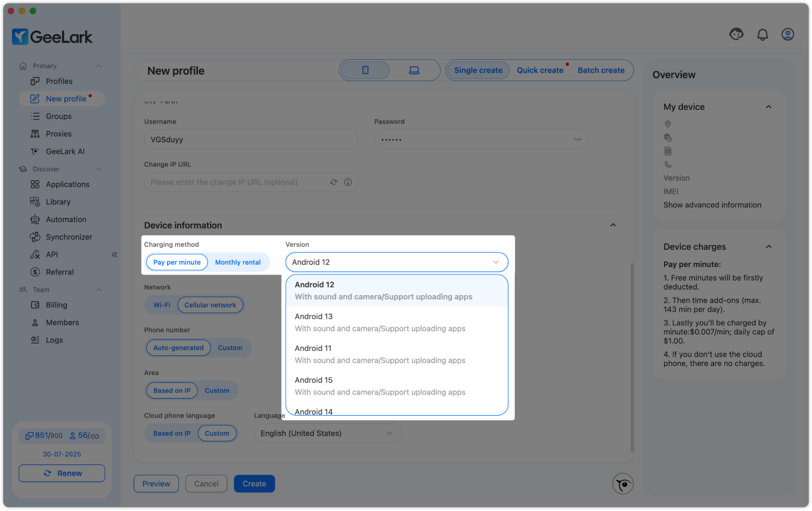Select the phone device type icon

click(x=365, y=70)
